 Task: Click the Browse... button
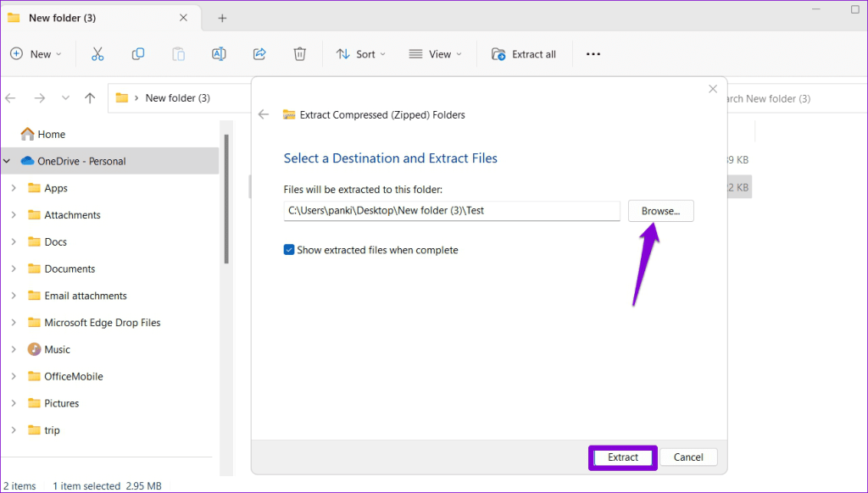[x=660, y=211]
